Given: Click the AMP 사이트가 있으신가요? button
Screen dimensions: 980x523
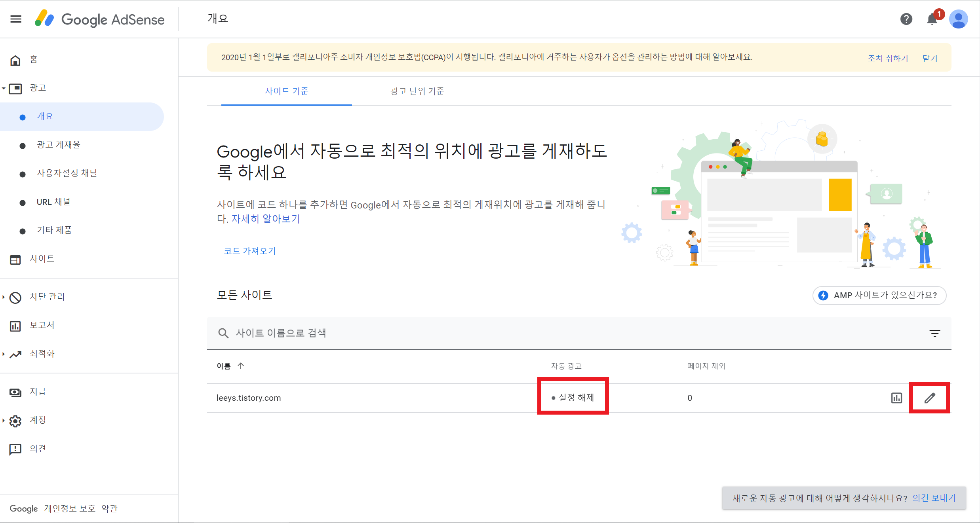Looking at the screenshot, I should 879,296.
